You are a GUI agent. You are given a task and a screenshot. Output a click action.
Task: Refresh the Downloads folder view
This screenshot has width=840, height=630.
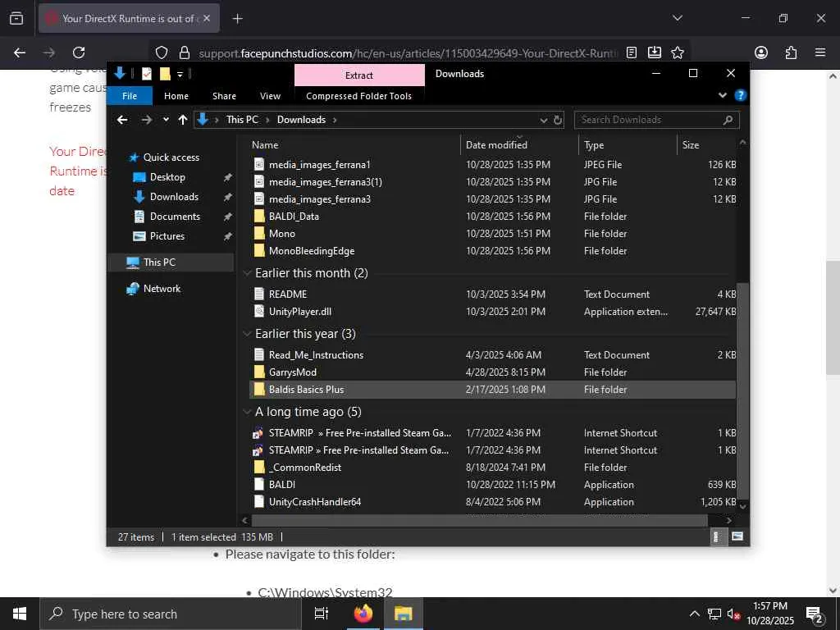tap(558, 120)
